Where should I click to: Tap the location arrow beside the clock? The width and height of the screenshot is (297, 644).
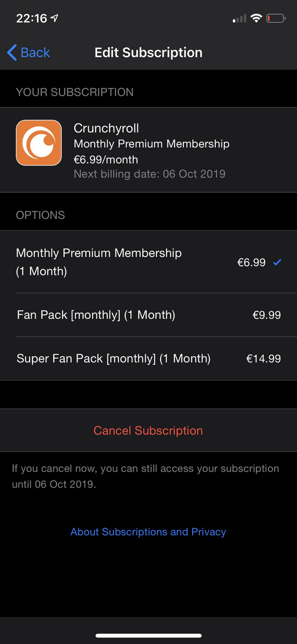[x=55, y=18]
